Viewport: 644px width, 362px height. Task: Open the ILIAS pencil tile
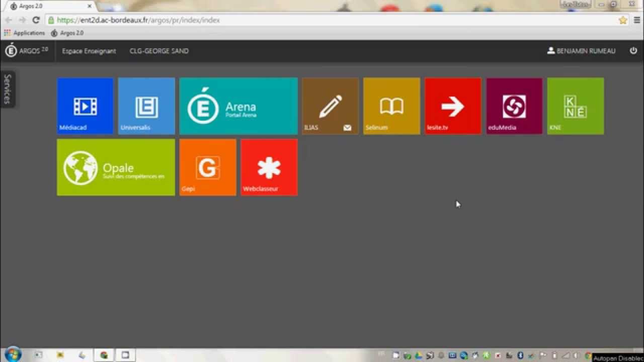(330, 106)
